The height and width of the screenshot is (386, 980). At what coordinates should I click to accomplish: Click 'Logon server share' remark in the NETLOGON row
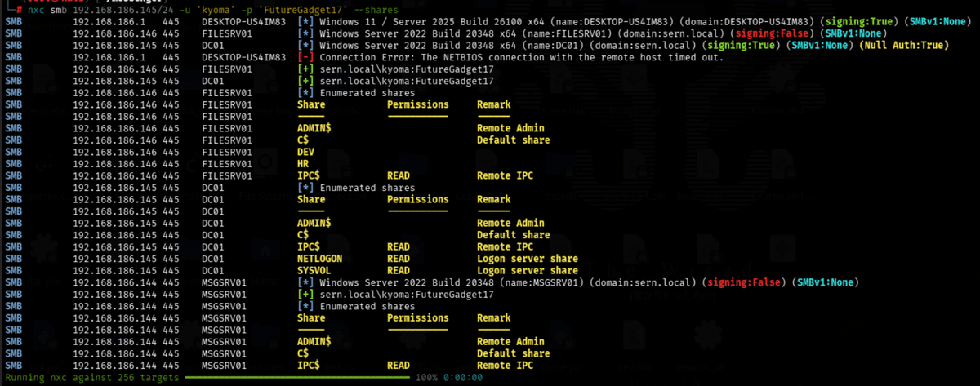[528, 259]
